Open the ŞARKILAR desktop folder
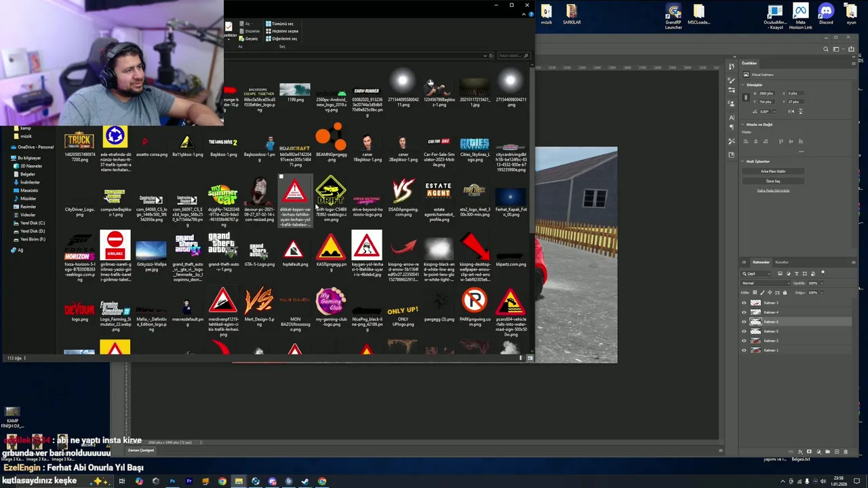Viewport: 868px width, 488px height. [572, 14]
